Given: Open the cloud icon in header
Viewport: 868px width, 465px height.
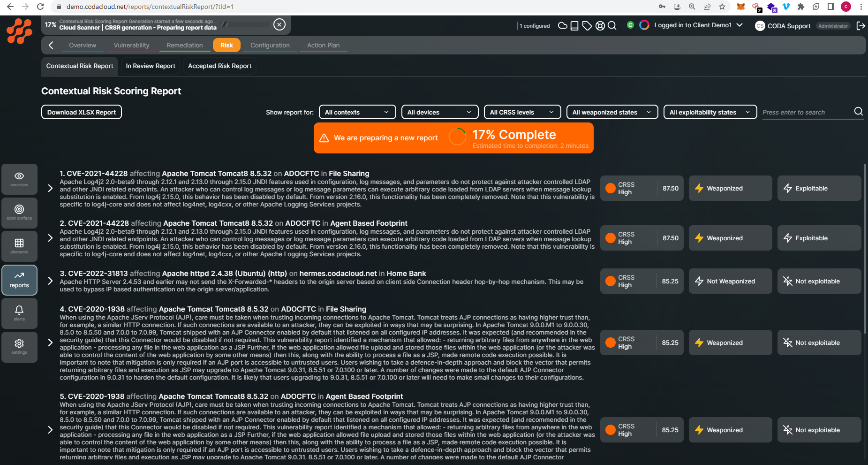Looking at the screenshot, I should point(562,25).
